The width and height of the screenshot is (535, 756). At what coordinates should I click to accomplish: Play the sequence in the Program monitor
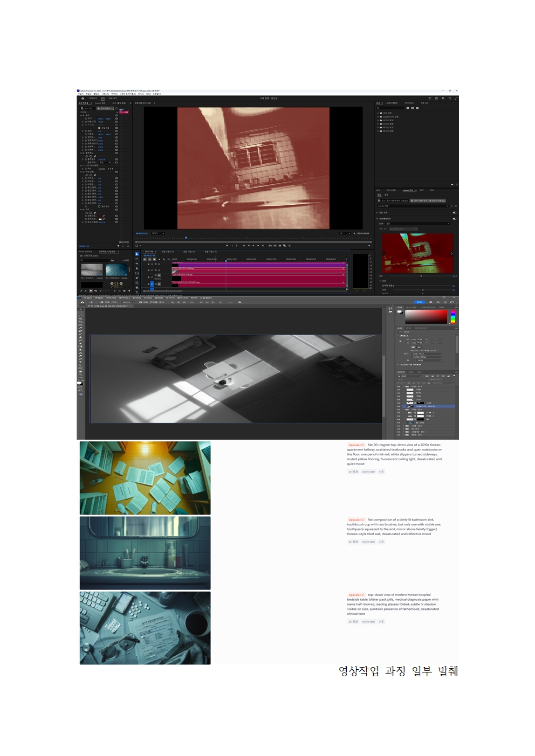point(253,246)
